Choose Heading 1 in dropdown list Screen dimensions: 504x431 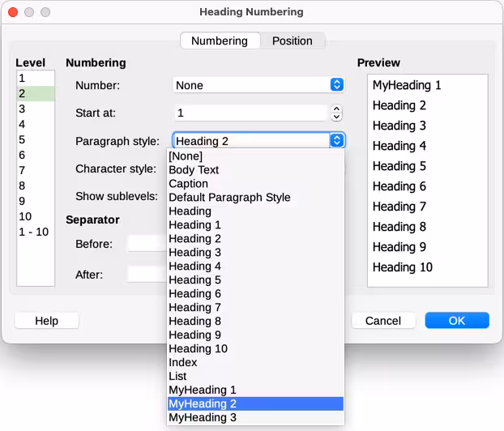click(255, 225)
